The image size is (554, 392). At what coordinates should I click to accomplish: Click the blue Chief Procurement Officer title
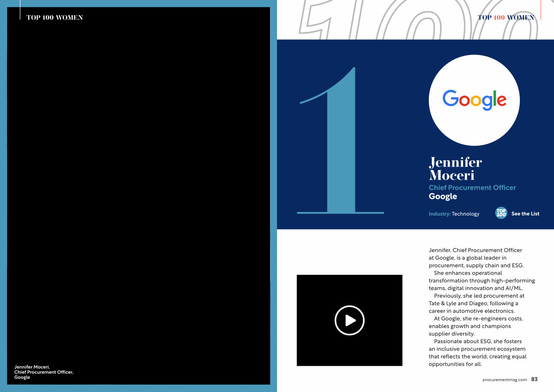coord(472,187)
